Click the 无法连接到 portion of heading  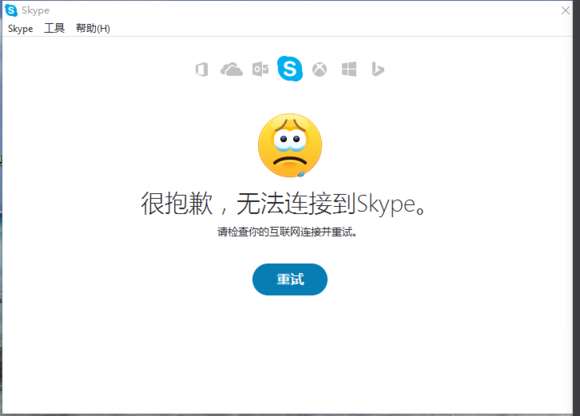point(296,204)
